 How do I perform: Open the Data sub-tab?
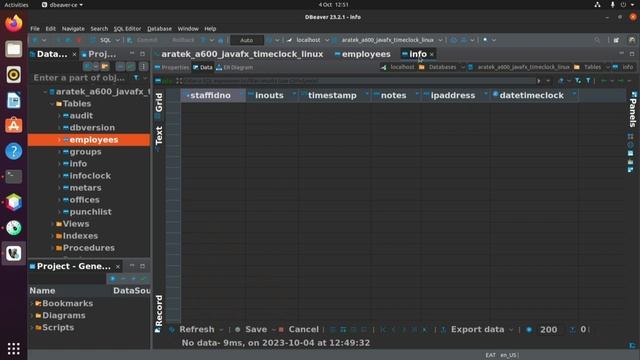pyautogui.click(x=203, y=67)
